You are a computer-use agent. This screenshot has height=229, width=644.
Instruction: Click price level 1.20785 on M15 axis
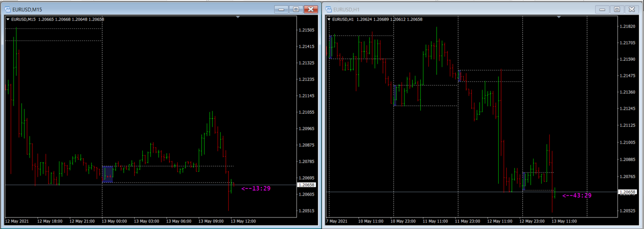point(307,162)
